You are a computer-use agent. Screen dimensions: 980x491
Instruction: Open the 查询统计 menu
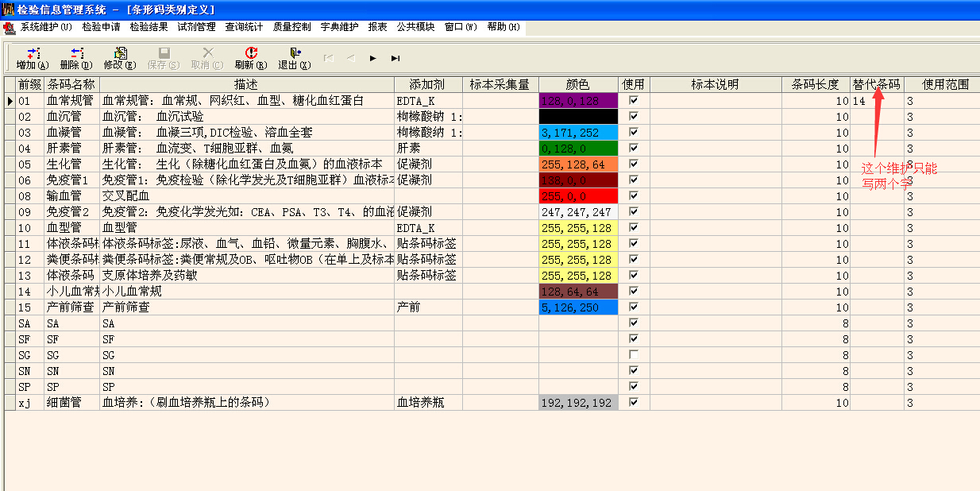[x=244, y=27]
